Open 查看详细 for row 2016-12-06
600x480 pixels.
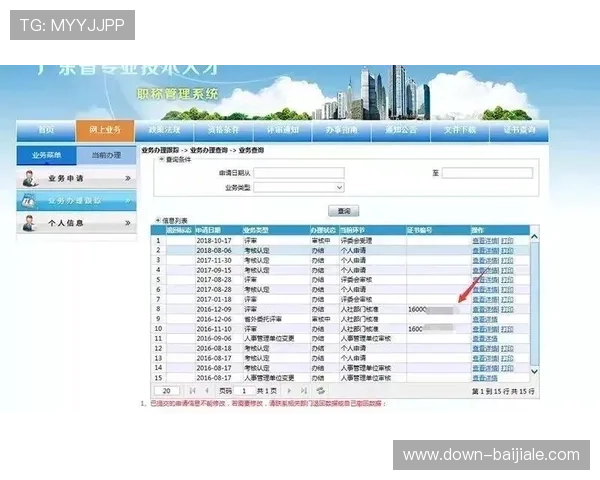(x=485, y=319)
